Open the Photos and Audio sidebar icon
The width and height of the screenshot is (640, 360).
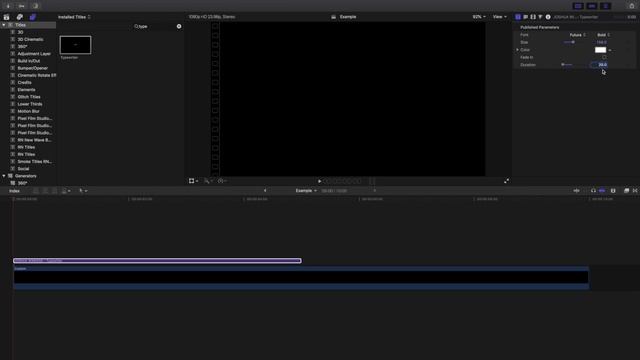[x=20, y=17]
